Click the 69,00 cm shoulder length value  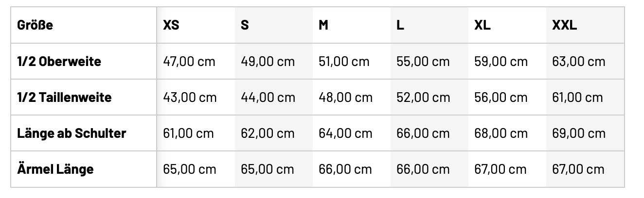(579, 133)
